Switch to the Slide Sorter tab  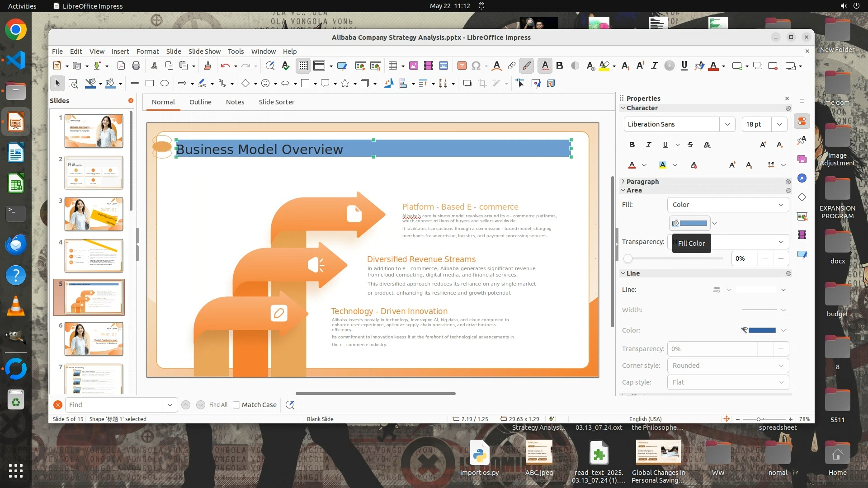click(276, 102)
